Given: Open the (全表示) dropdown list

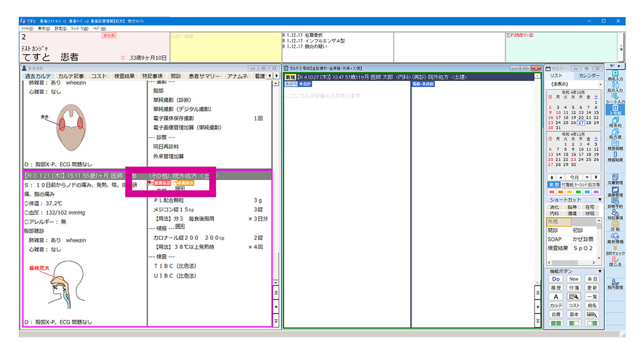Looking at the screenshot, I should 573,84.
